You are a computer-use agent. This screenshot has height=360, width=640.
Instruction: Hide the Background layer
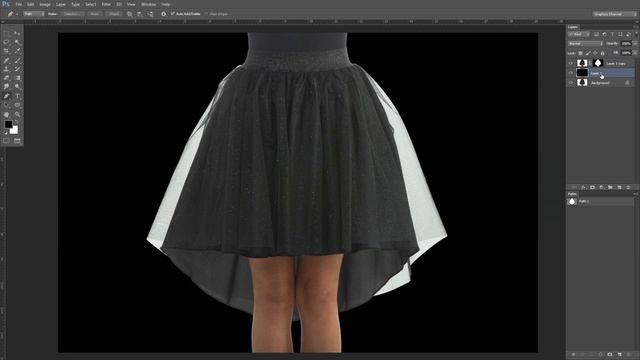571,83
